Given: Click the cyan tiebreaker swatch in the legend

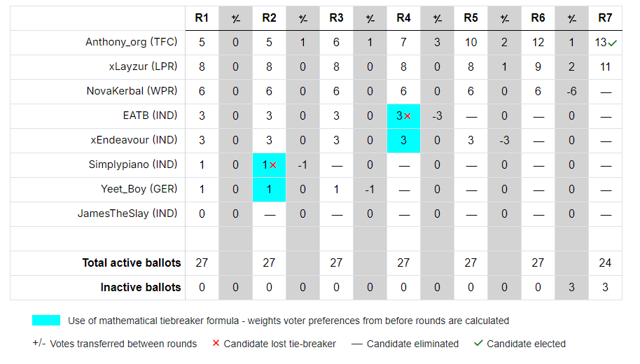Looking at the screenshot, I should 46,321.
